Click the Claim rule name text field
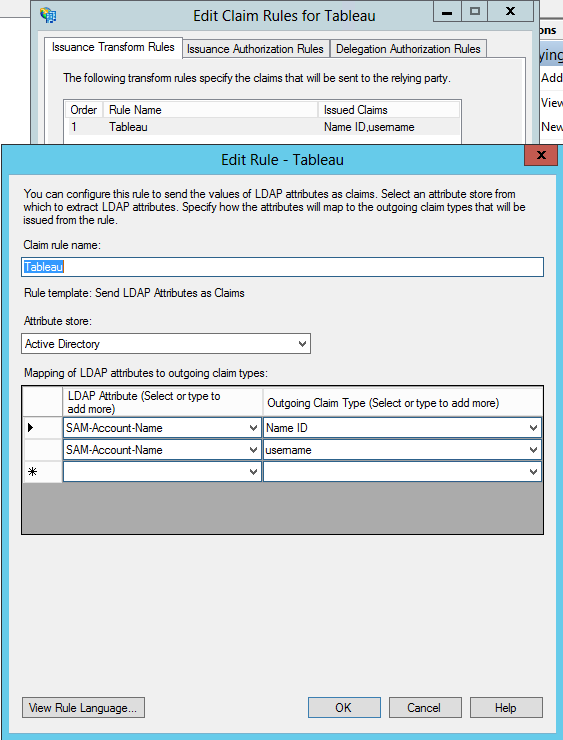Screen dimensions: 563x740 282,267
